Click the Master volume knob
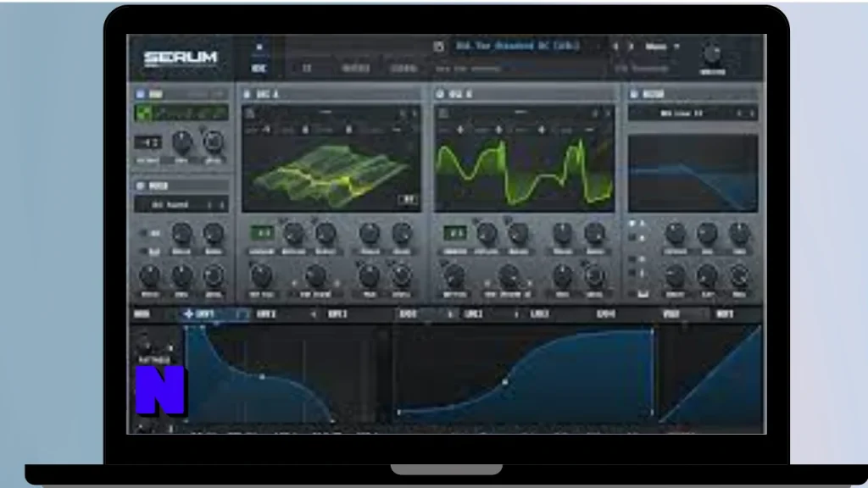The image size is (868, 488). (712, 53)
